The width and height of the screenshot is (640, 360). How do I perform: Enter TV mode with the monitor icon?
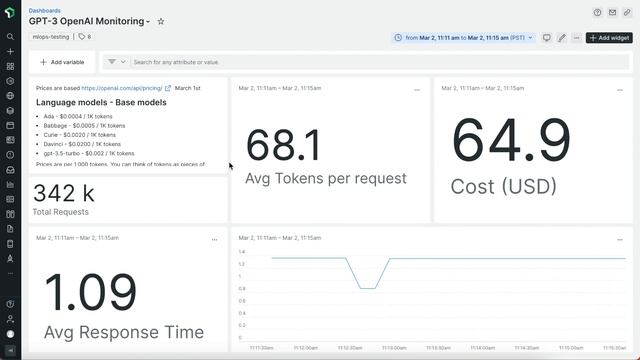tap(547, 38)
